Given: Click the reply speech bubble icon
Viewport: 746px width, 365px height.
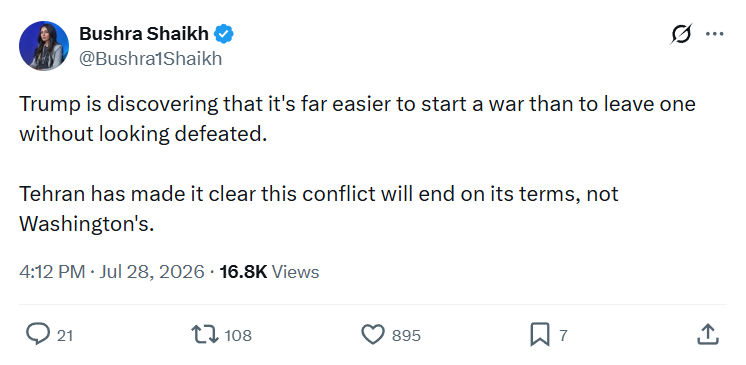Looking at the screenshot, I should (x=38, y=335).
